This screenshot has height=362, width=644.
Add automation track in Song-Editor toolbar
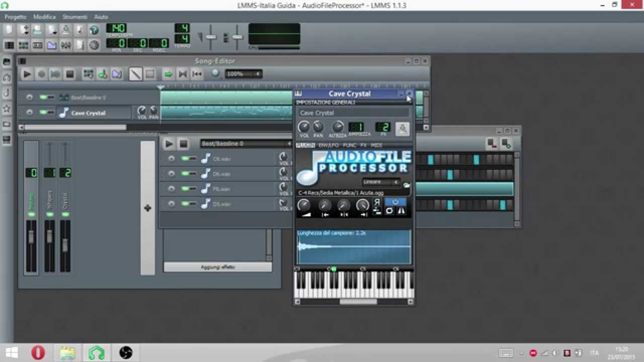117,74
